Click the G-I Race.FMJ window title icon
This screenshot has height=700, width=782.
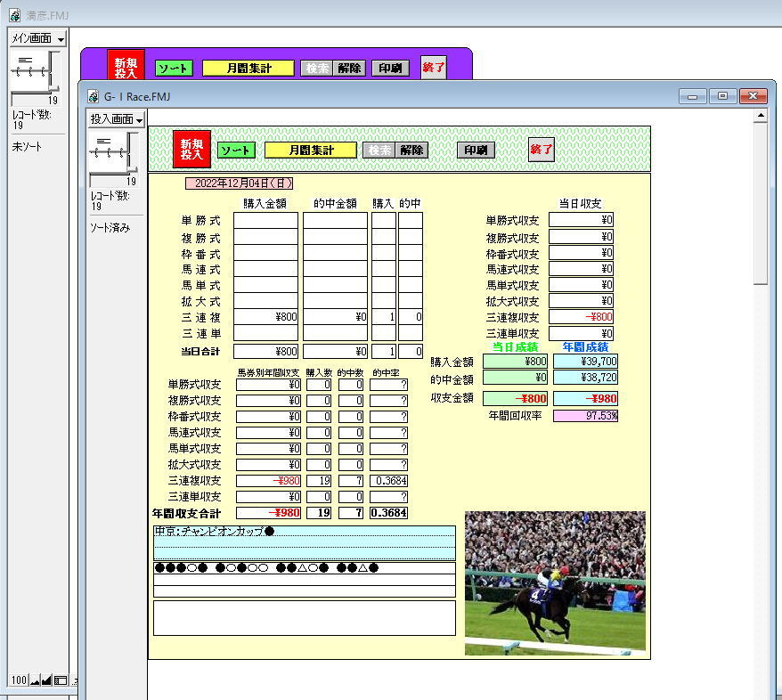(x=94, y=96)
